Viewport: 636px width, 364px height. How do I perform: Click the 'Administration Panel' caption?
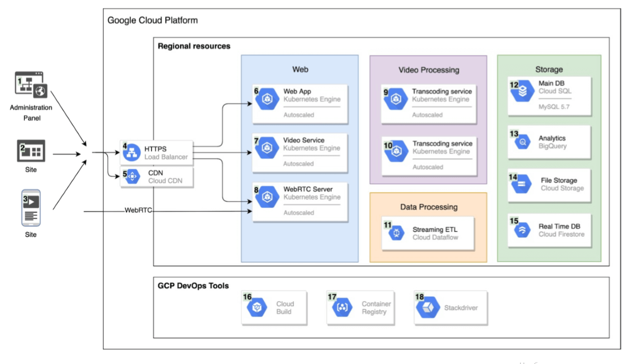(31, 112)
